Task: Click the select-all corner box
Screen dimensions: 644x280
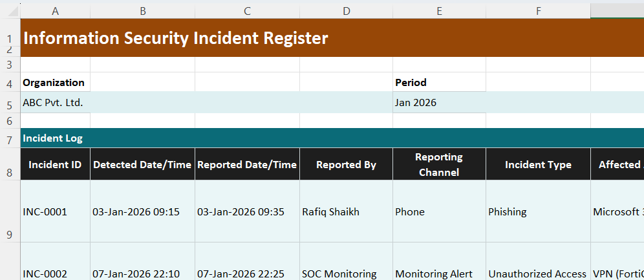Action: [x=10, y=10]
